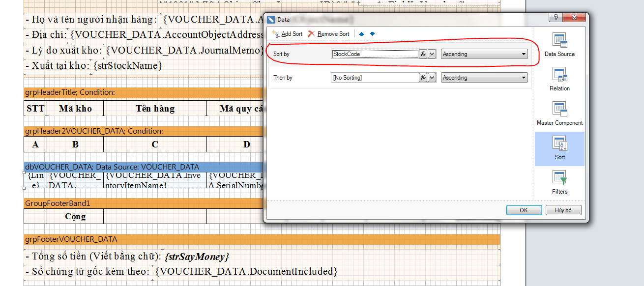Open expression editor for Then by row

(423, 78)
